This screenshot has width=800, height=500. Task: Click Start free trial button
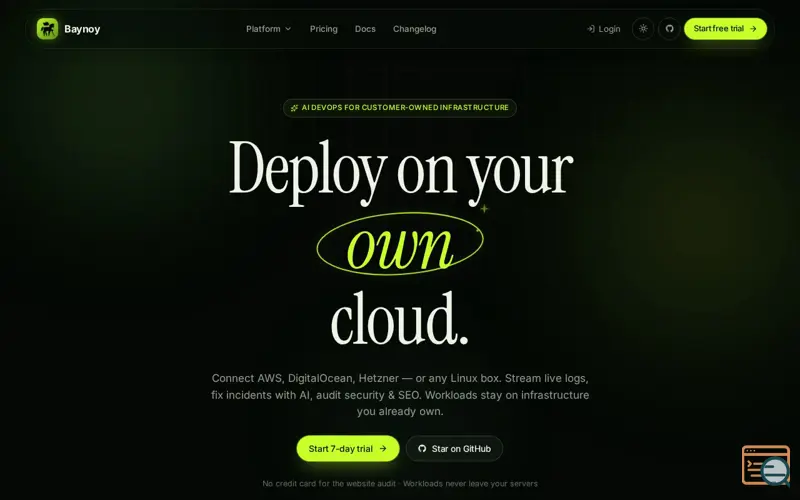coord(725,29)
